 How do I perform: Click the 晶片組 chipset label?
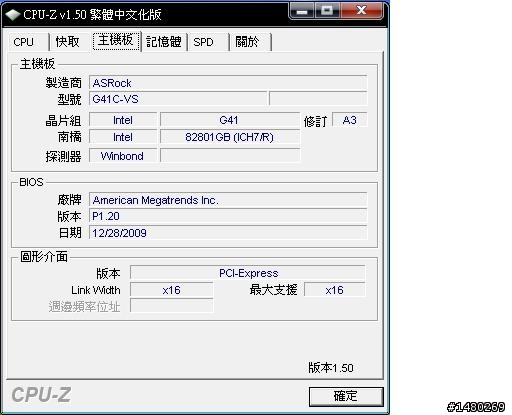click(x=63, y=121)
